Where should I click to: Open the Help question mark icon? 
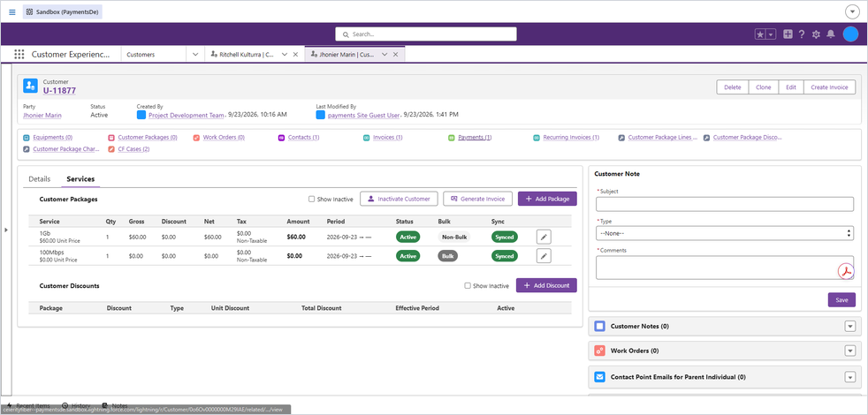click(802, 34)
